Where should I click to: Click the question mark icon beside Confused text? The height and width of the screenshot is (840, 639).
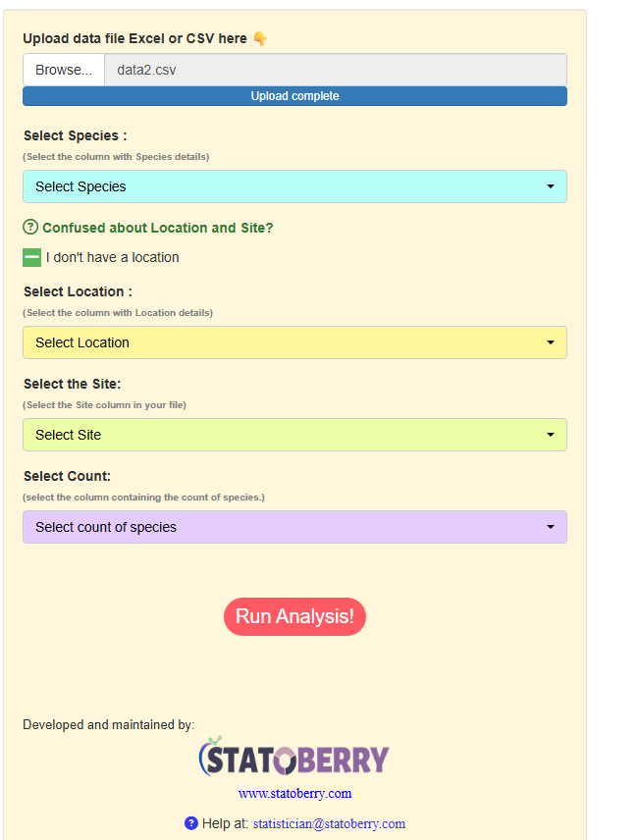(x=30, y=227)
